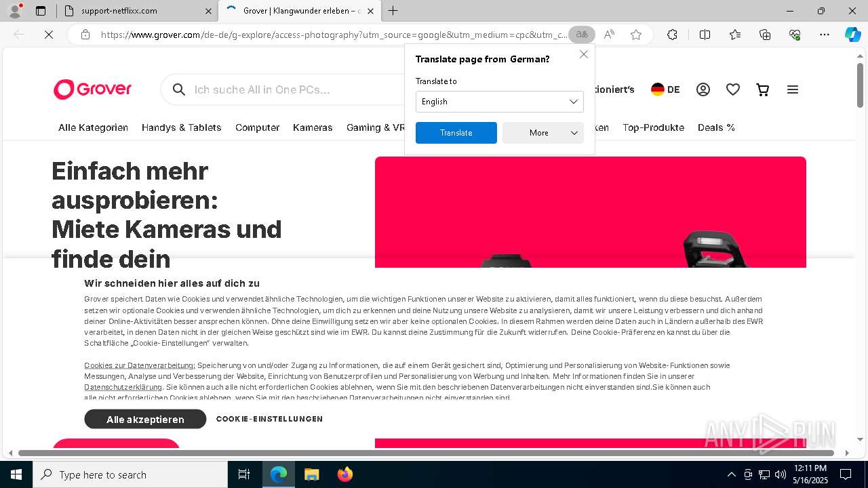Screen dimensions: 868x488
Task: Open Edge Settings and more menu
Action: (x=825, y=35)
